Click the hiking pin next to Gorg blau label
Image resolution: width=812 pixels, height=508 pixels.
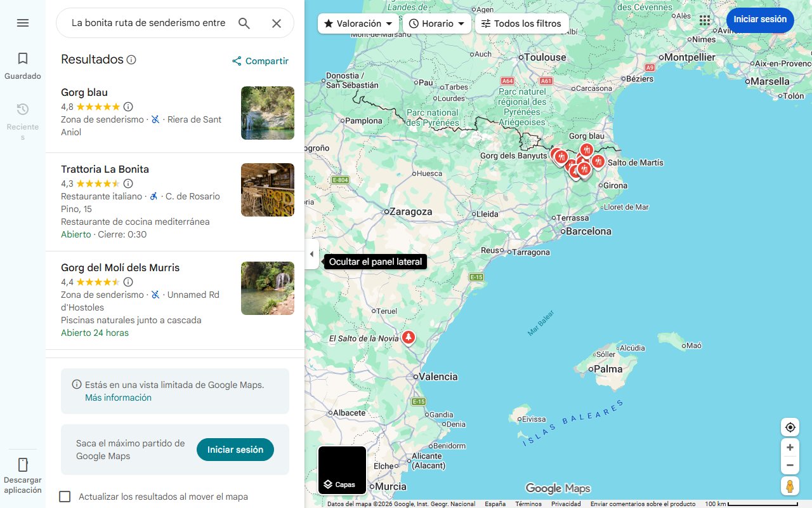coord(587,150)
